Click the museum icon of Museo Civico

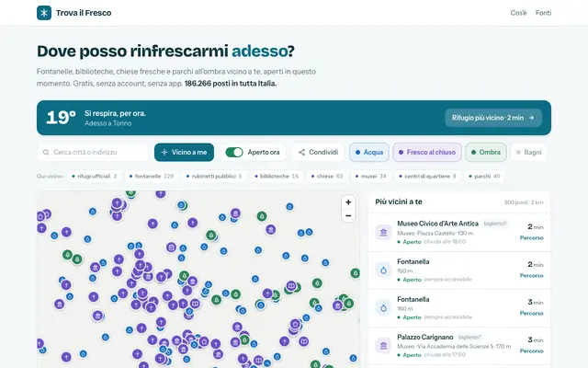coord(383,233)
